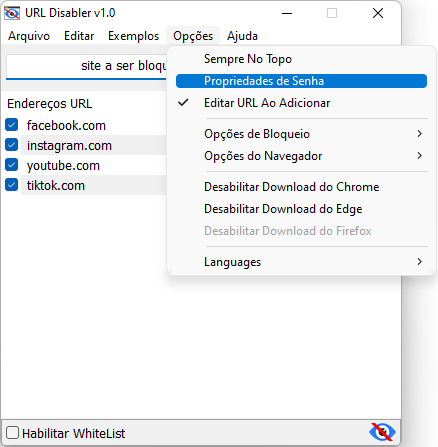The width and height of the screenshot is (438, 447).
Task: Minimize the URL Disabler window
Action: pyautogui.click(x=287, y=13)
